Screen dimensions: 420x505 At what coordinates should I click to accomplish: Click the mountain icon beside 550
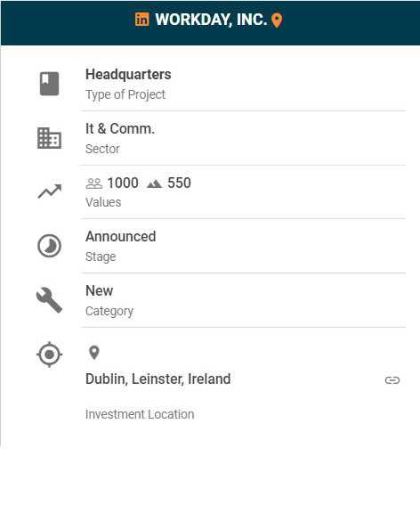[154, 183]
